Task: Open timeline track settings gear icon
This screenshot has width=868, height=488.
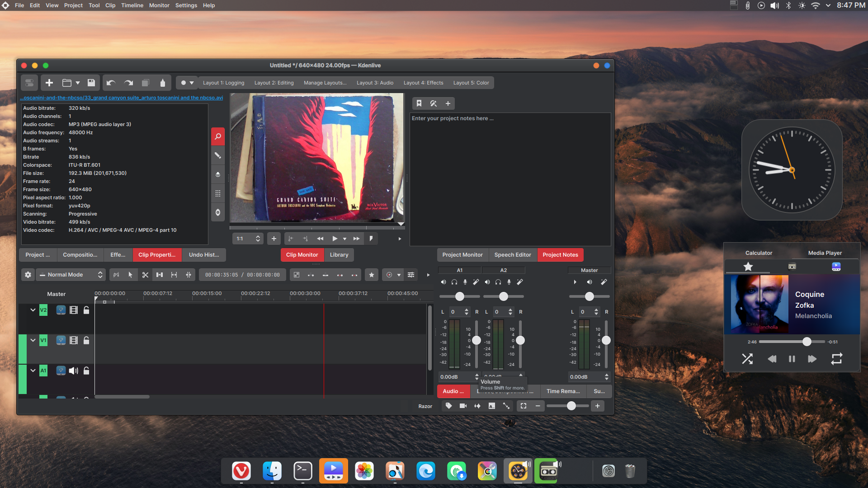Action: [x=28, y=275]
